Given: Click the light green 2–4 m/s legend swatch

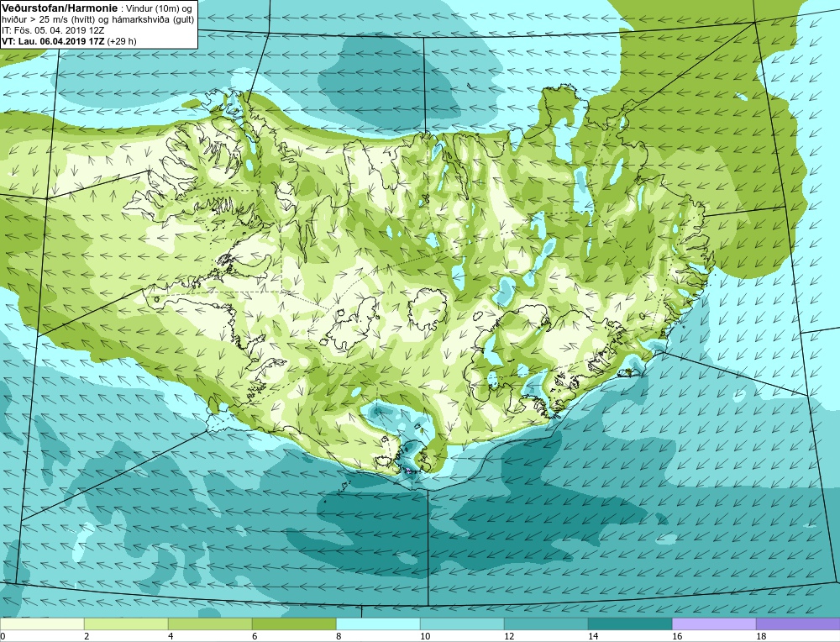Looking at the screenshot, I should click(x=126, y=624).
